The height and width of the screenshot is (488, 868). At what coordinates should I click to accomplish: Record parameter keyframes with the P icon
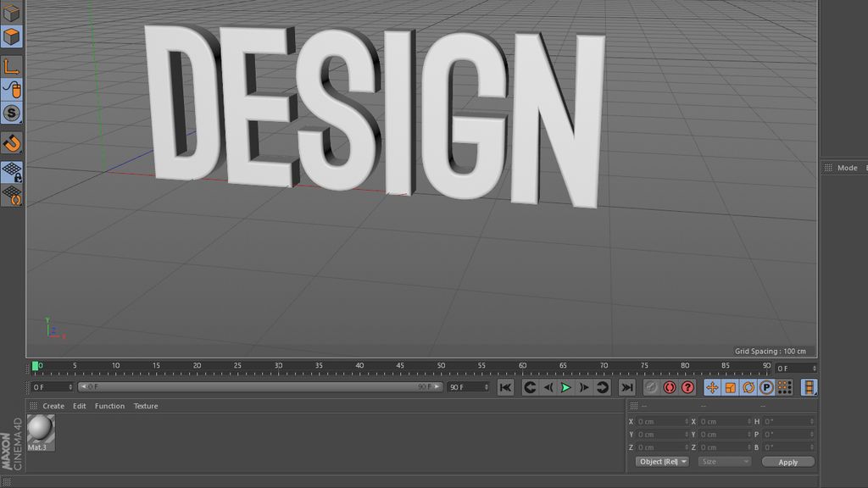tap(765, 387)
